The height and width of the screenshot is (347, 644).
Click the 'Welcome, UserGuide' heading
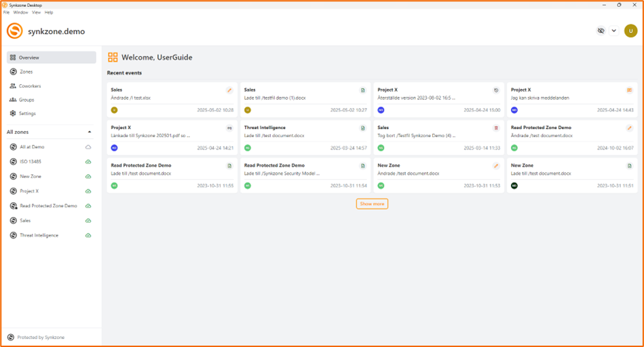[157, 58]
